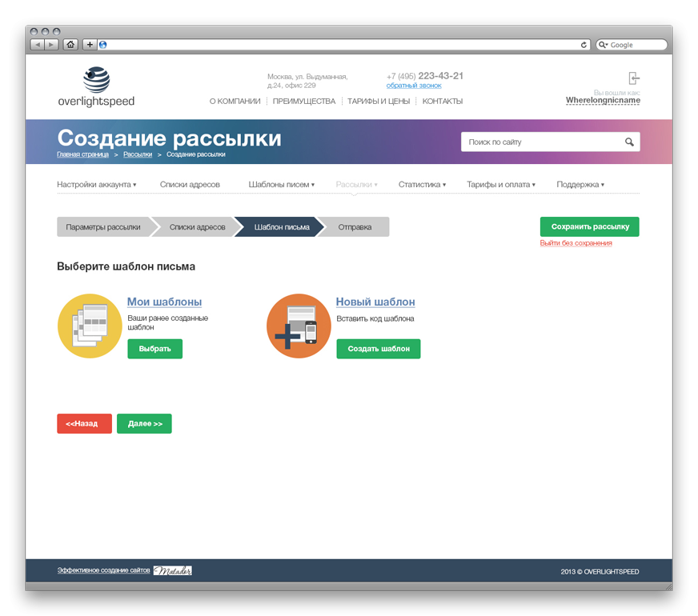Select the 'Отправка' wizard step
Image resolution: width=698 pixels, height=616 pixels.
click(x=355, y=227)
